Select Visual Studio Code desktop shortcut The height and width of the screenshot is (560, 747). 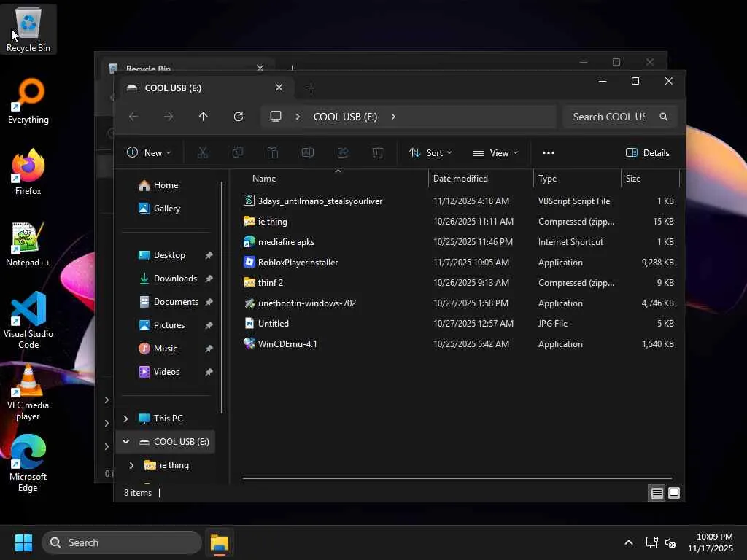28,320
